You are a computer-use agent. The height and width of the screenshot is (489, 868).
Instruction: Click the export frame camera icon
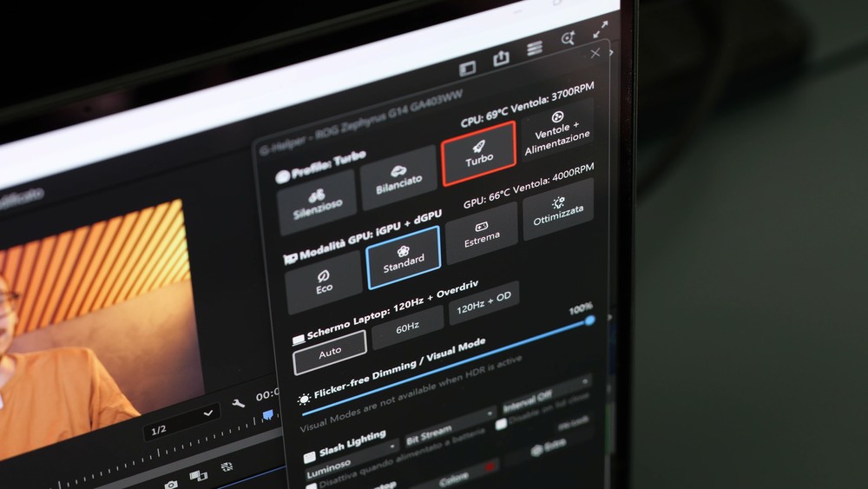[x=171, y=483]
